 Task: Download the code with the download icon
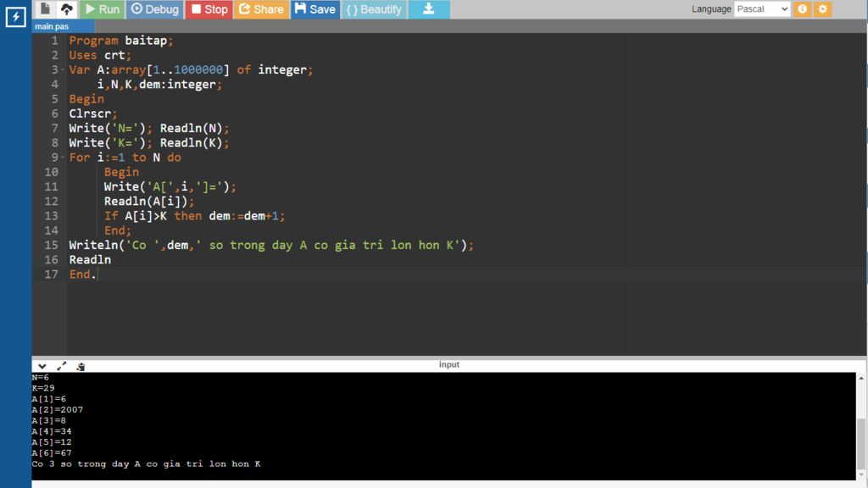coord(429,8)
